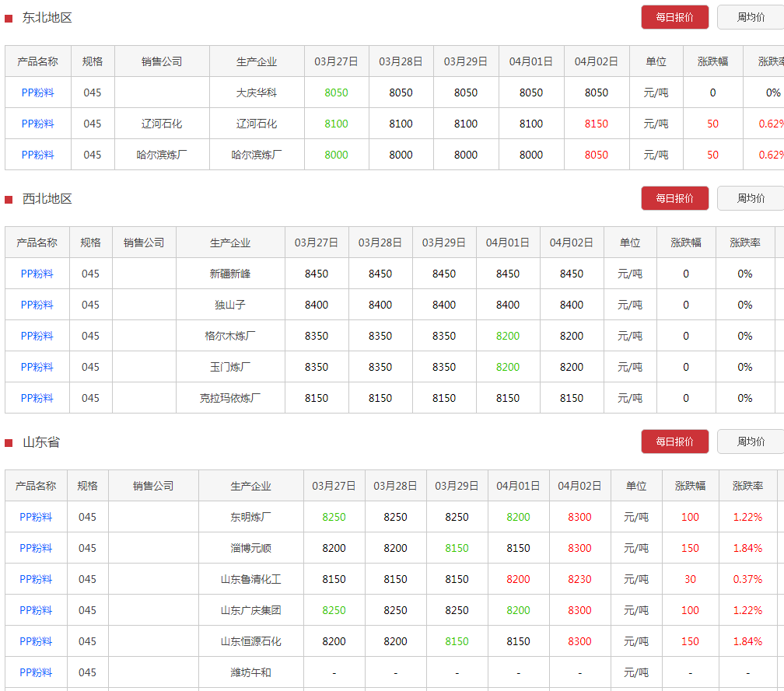The width and height of the screenshot is (784, 691).
Task: Switch to 周均价 for 西北地区
Action: coord(750,198)
